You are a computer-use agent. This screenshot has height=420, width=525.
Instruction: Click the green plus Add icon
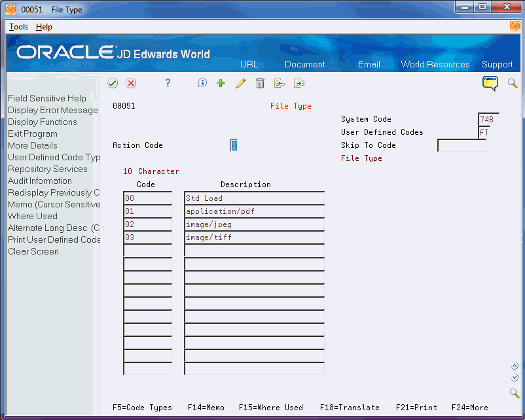(221, 83)
